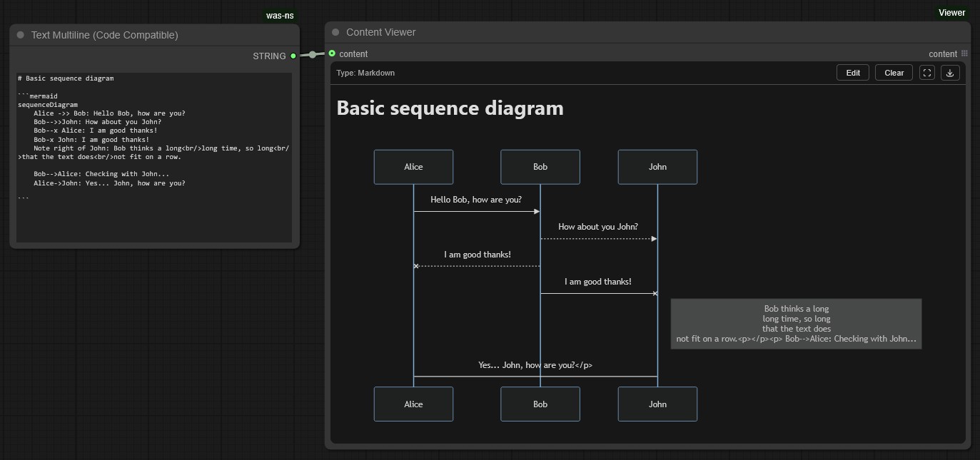The image size is (980, 460).
Task: Click the top Bob participant box
Action: pos(540,167)
